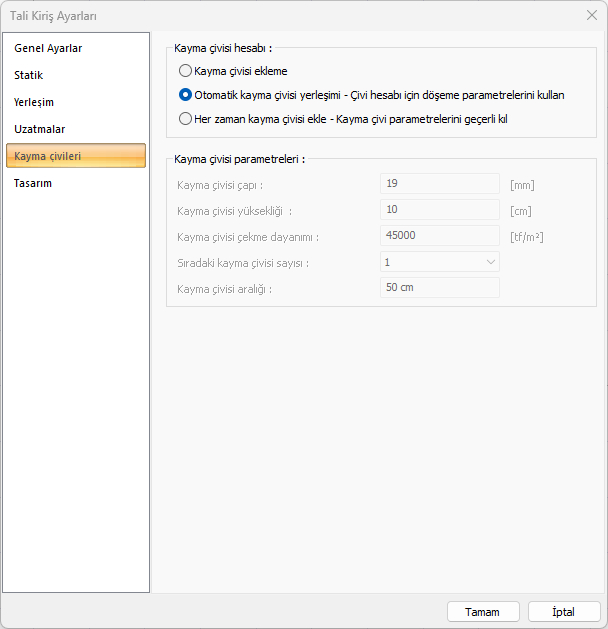Click the 'Kayma çivisi parametreleri' group label
Screen dimensions: 608x629
[x=239, y=159]
